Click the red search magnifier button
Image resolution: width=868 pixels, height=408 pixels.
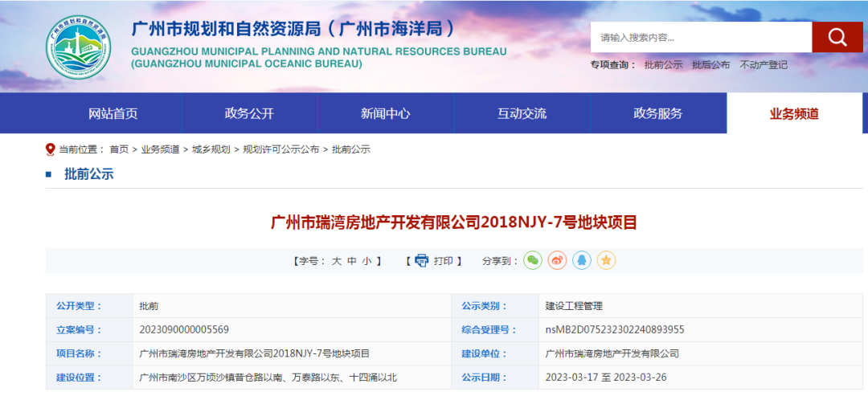coord(837,37)
